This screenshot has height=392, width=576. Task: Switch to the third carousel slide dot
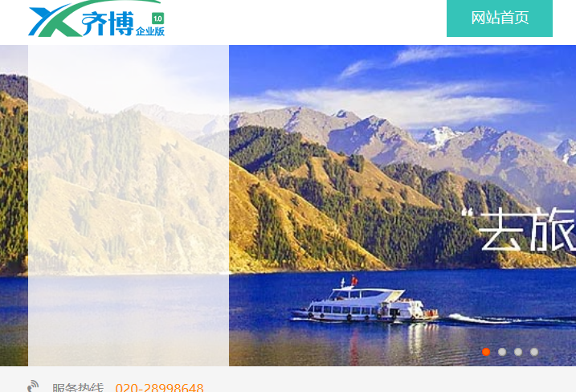518,352
